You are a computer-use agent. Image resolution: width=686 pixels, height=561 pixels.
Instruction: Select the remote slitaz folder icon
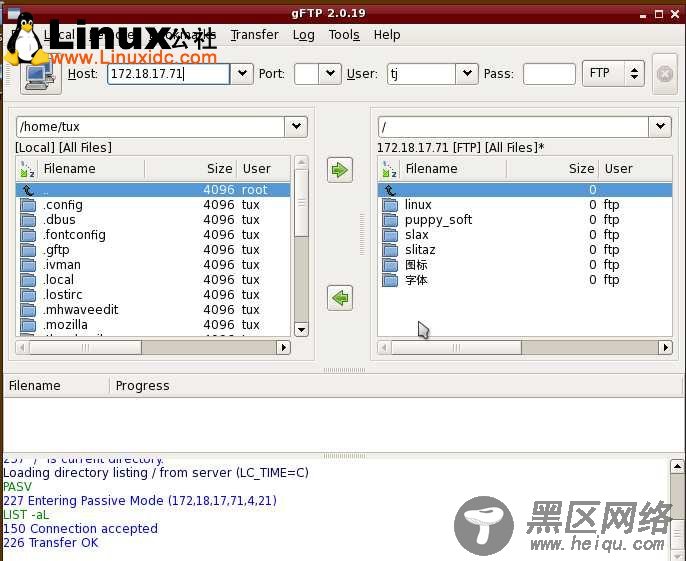coord(390,250)
